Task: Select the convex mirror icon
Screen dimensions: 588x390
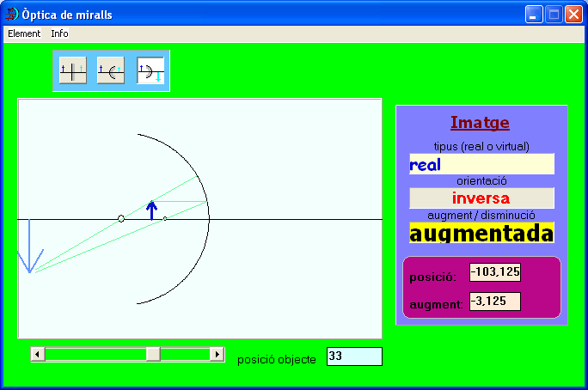Action: tap(111, 70)
